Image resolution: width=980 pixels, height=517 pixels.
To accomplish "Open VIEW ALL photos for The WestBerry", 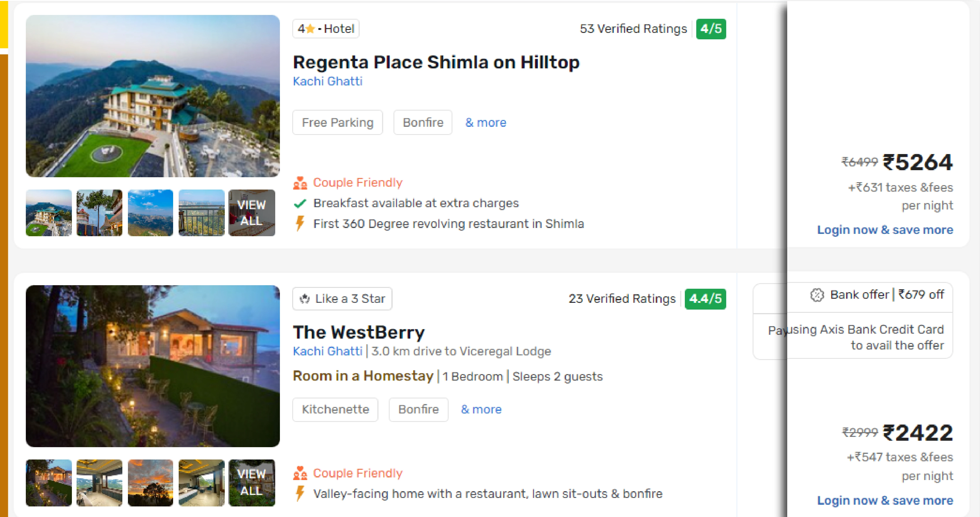I will pos(251,482).
